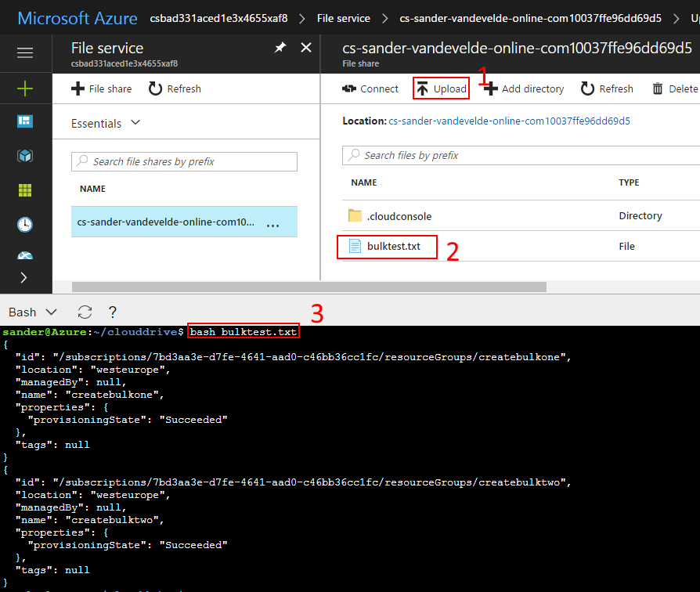This screenshot has width=700, height=592.
Task: Open the Bash shell type dropdown
Action: point(33,312)
